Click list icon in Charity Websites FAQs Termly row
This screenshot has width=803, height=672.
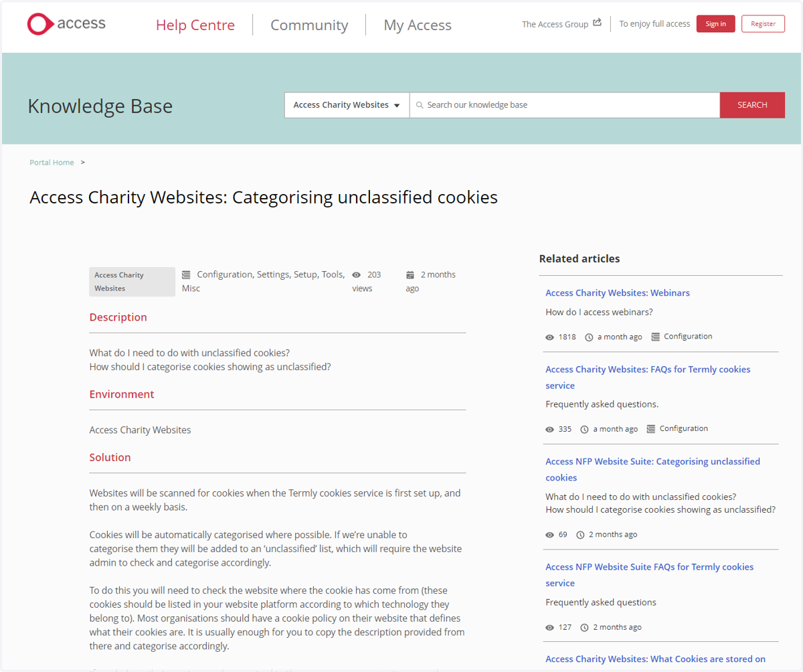pos(651,429)
